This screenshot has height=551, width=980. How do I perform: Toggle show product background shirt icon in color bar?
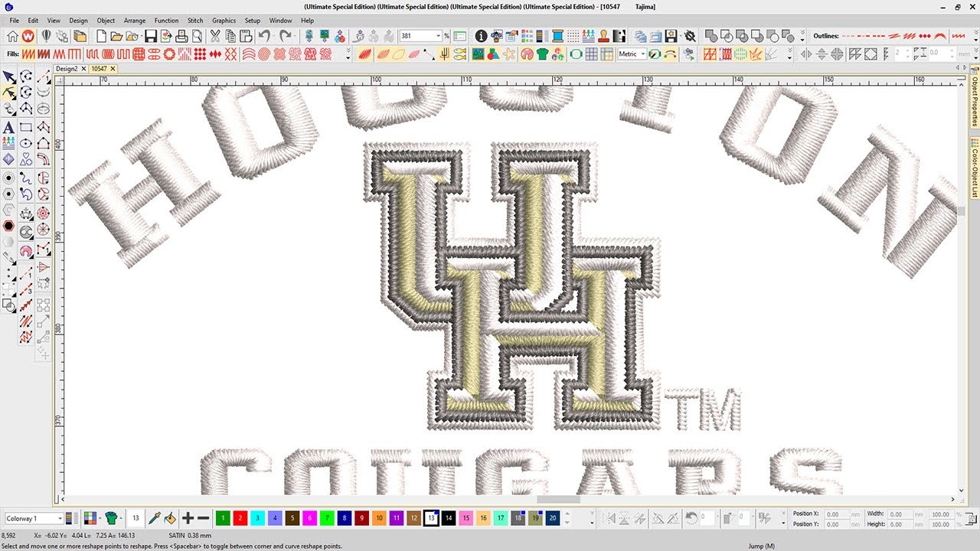(111, 518)
